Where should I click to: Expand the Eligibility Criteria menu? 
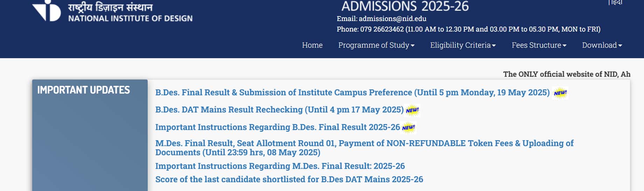click(x=463, y=45)
